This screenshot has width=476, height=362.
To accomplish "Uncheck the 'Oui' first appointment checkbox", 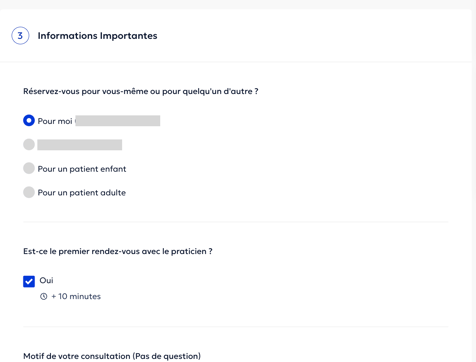I will pos(29,281).
